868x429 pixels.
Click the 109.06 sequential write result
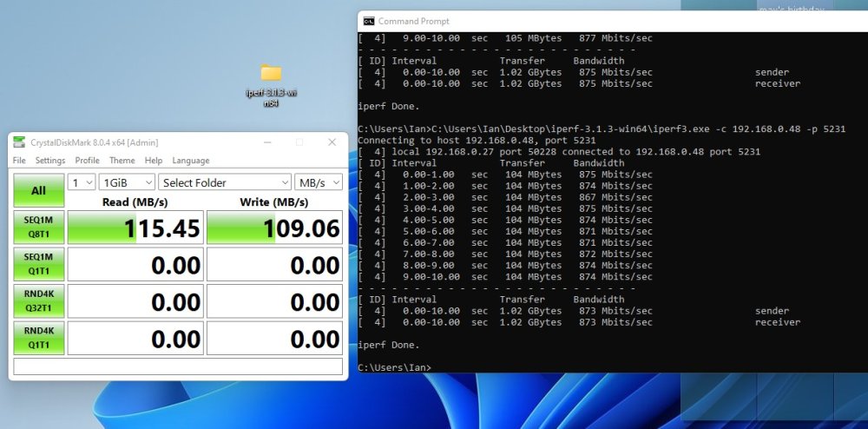(274, 227)
